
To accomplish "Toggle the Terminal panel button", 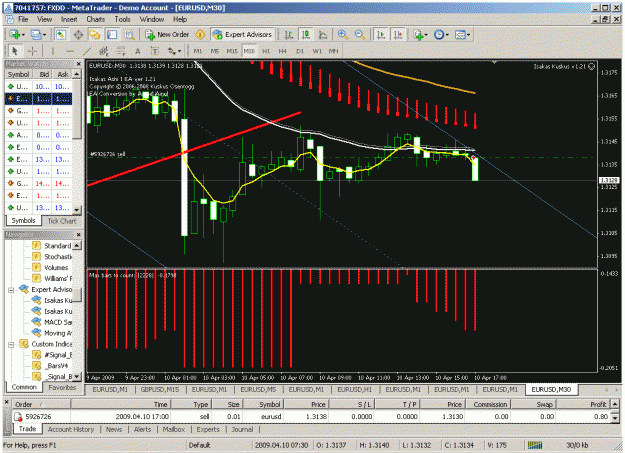I will pos(112,35).
